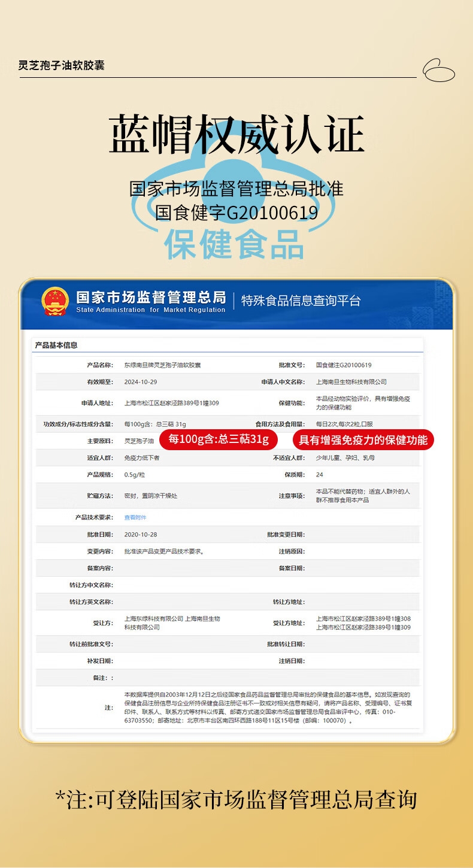
Task: Click the 国家市场监督管理总局 site title in banner
Action: click(151, 297)
